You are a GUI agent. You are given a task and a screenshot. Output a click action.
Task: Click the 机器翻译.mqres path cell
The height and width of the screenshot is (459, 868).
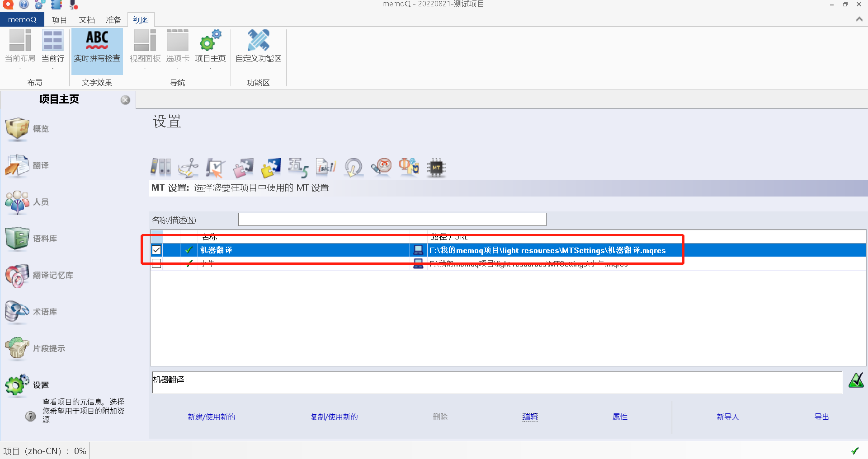point(547,250)
